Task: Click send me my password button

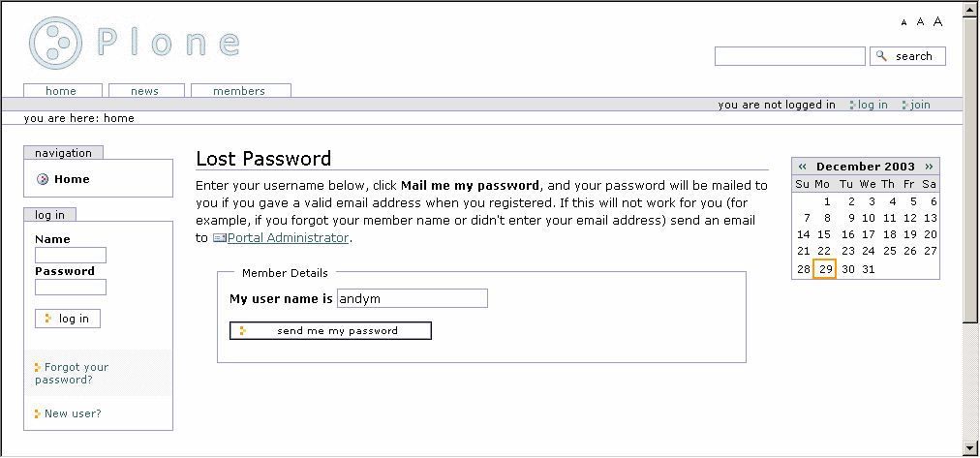Action: click(330, 331)
